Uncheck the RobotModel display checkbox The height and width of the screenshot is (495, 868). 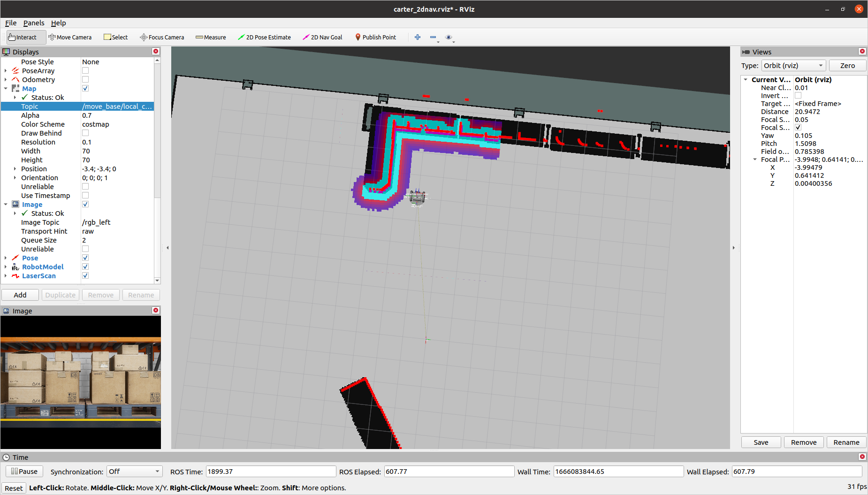pos(85,267)
